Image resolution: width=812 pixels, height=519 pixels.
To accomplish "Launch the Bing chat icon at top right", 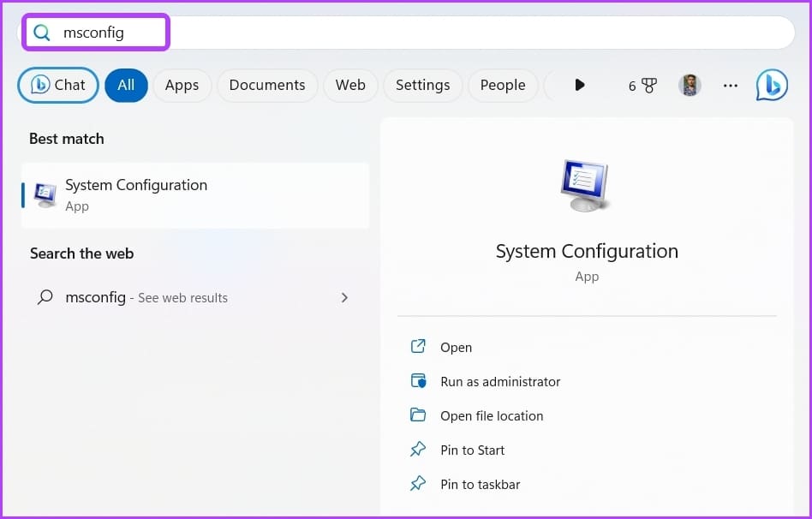I will [x=772, y=85].
